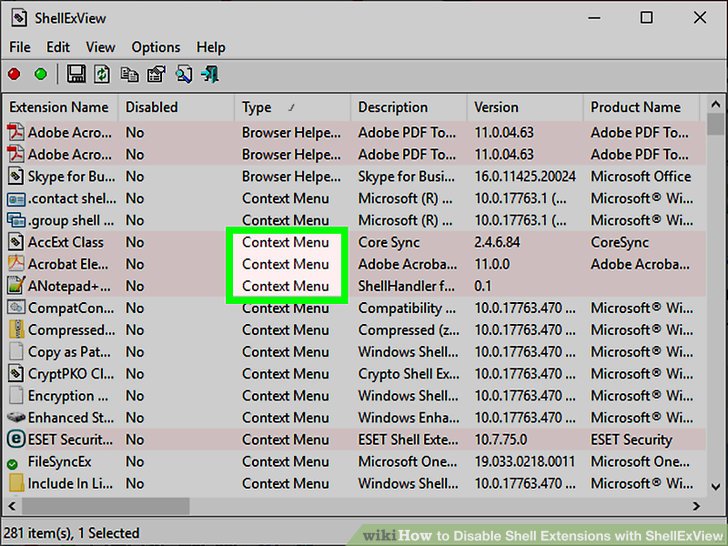Click the Skype for Busi... description cell

[x=406, y=176]
